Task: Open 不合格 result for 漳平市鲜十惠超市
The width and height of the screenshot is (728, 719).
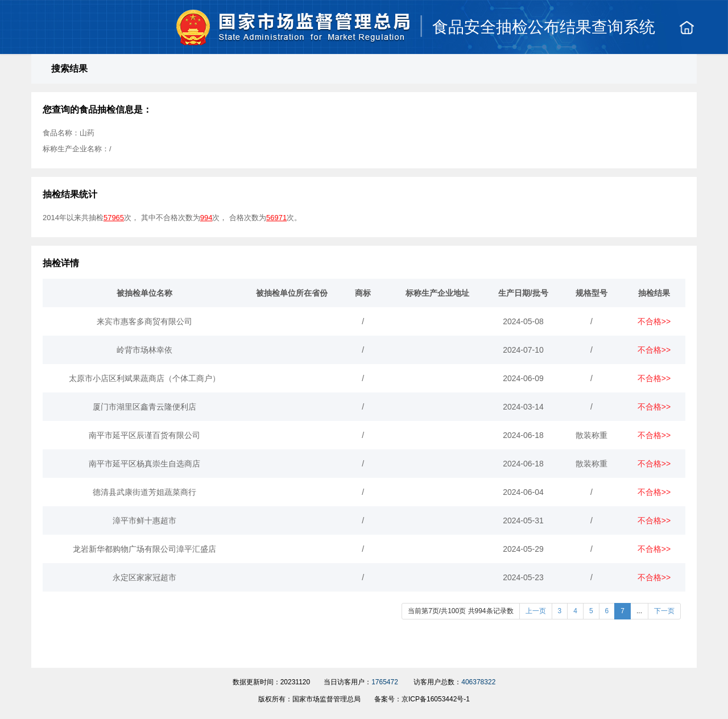Action: pos(654,520)
